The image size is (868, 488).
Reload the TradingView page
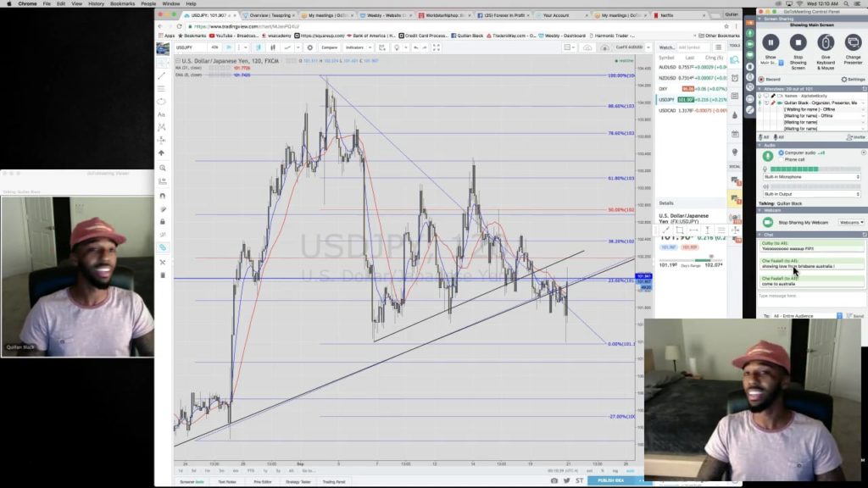179,26
